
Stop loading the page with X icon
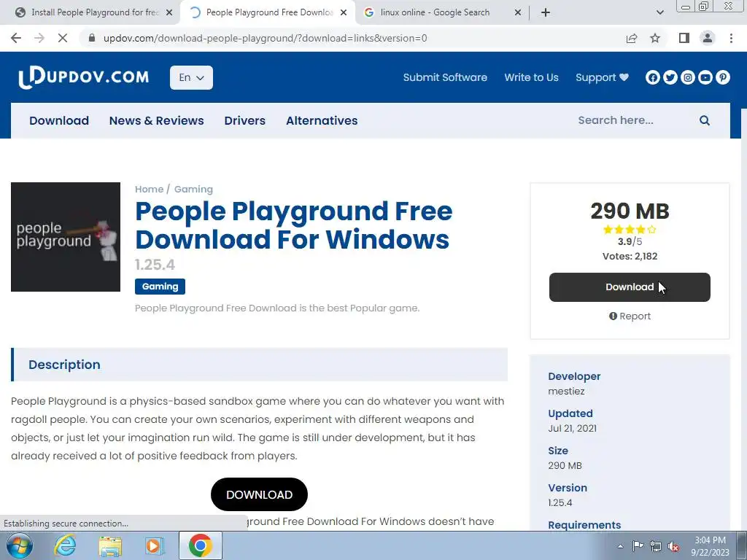[63, 38]
